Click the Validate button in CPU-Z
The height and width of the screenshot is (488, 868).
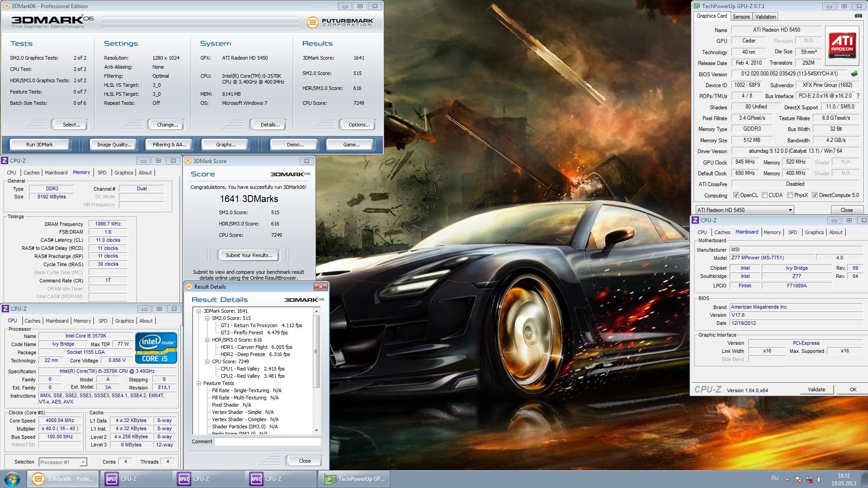816,389
